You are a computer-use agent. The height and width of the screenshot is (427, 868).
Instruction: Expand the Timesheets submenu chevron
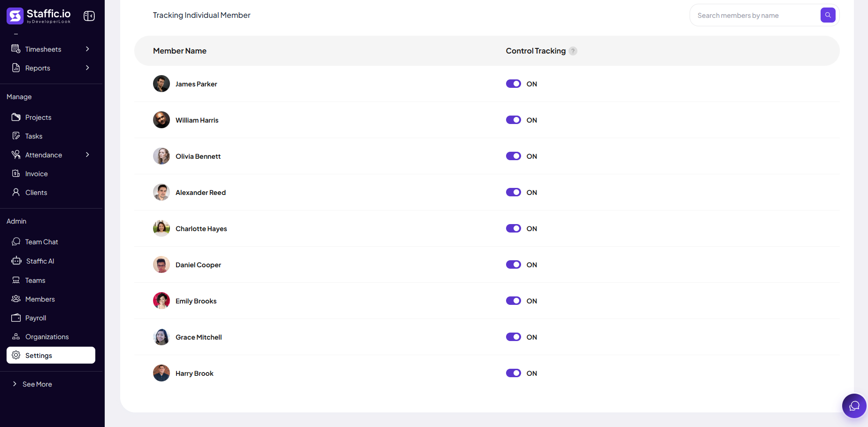click(87, 49)
